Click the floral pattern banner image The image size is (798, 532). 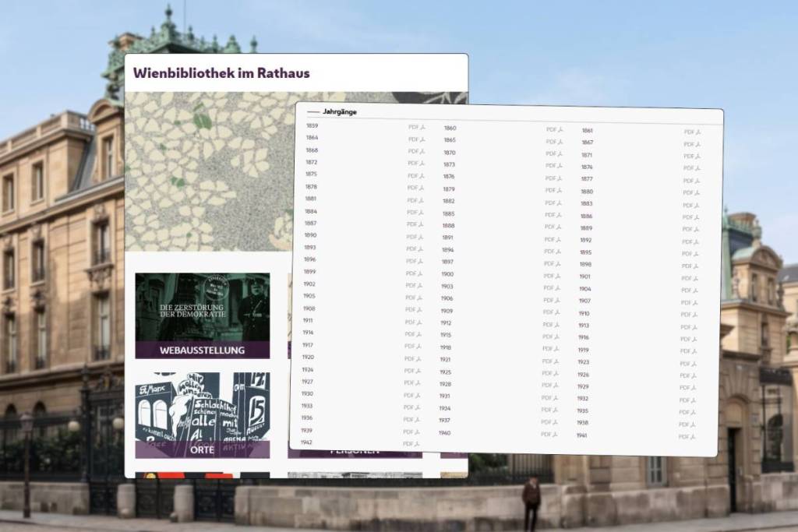click(210, 171)
